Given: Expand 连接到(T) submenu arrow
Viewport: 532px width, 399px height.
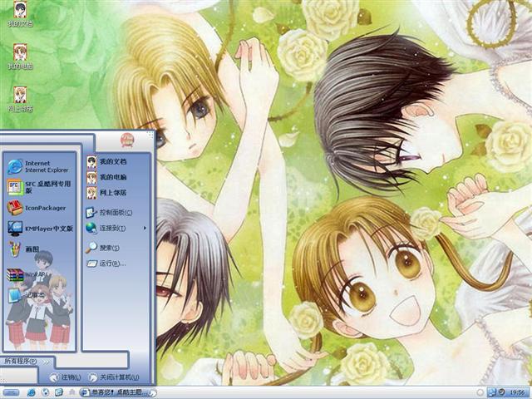Looking at the screenshot, I should click(145, 229).
